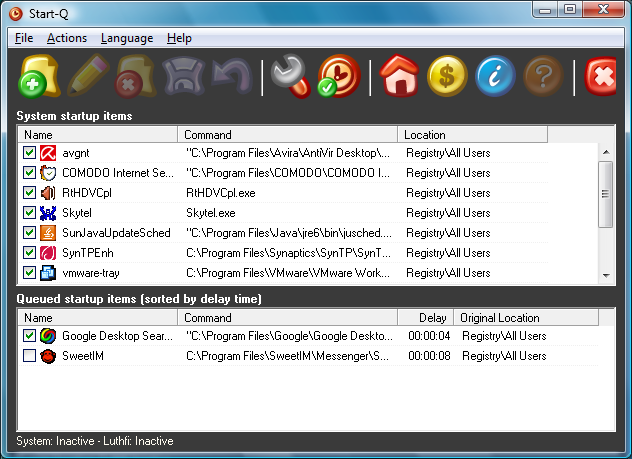This screenshot has width=632, height=459.
Task: Toggle the SynTPEnh checkbox
Action: pos(29,253)
